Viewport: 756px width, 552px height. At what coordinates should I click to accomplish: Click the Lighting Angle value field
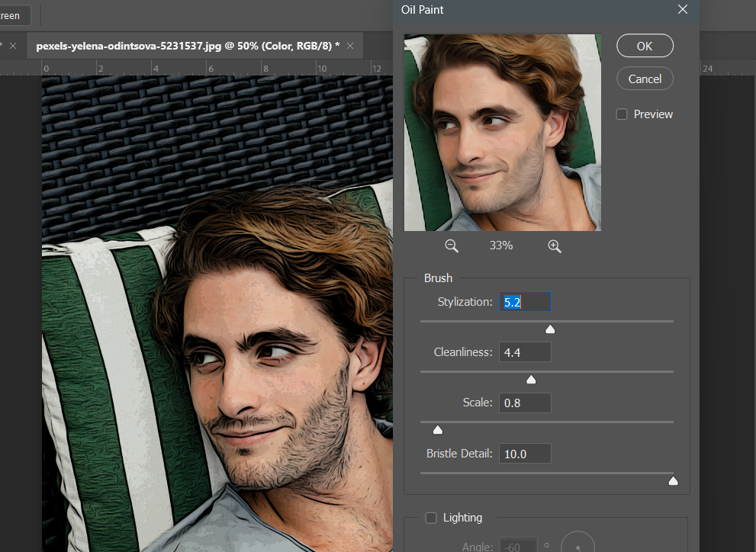(x=517, y=546)
